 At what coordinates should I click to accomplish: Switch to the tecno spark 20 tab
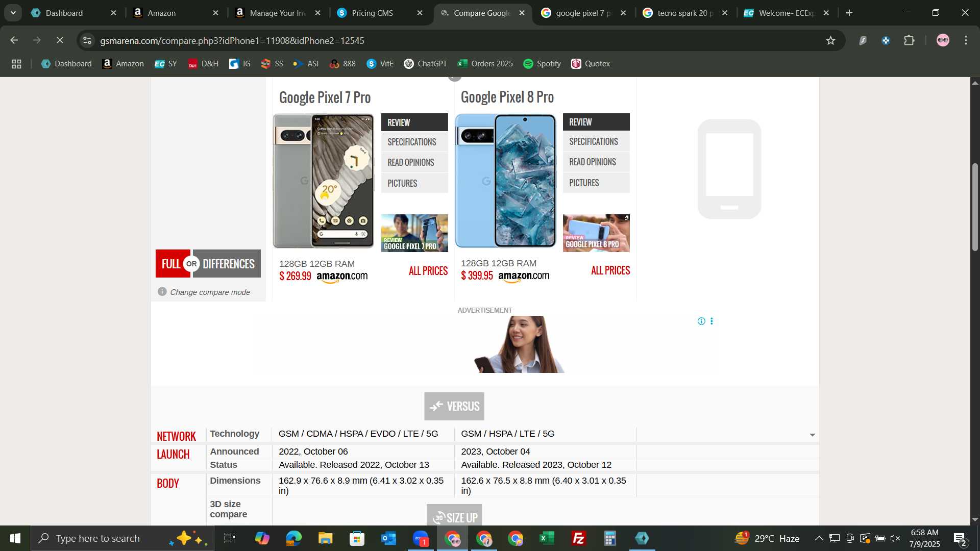[x=685, y=13]
